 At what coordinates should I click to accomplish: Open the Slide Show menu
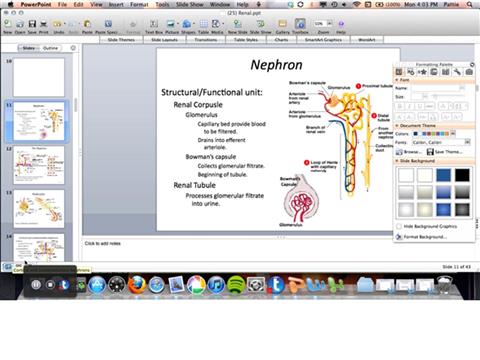(190, 4)
